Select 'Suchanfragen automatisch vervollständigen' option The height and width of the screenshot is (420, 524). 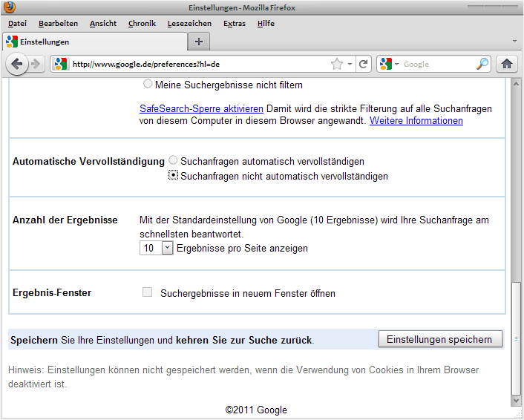(173, 160)
